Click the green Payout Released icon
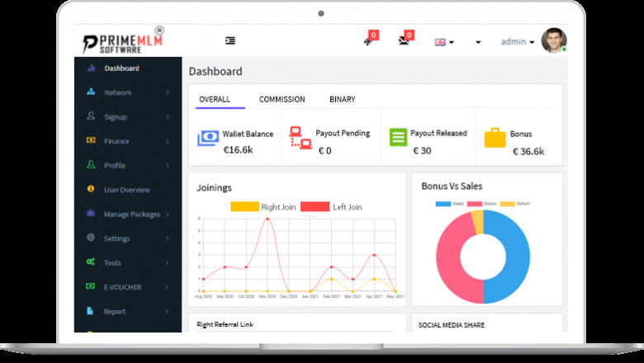 [x=398, y=138]
